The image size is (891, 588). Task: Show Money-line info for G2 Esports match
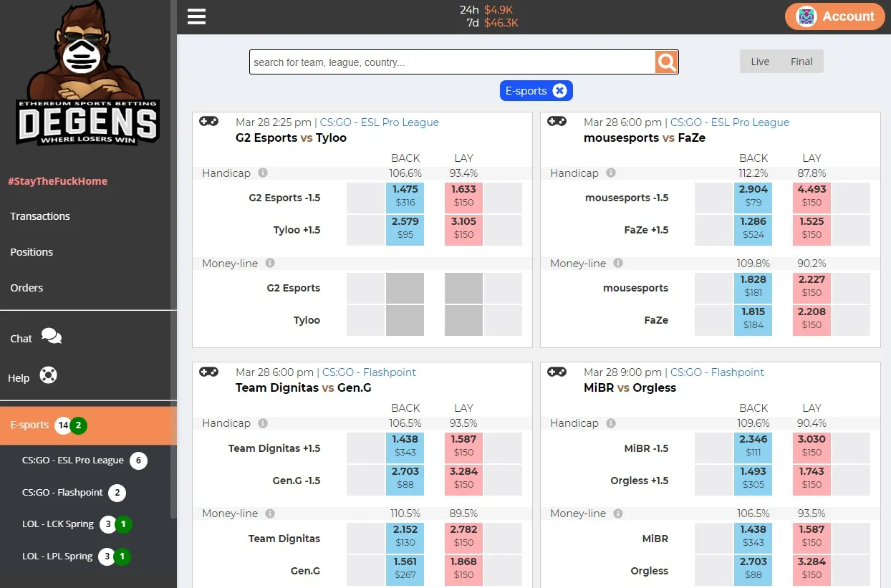[270, 264]
